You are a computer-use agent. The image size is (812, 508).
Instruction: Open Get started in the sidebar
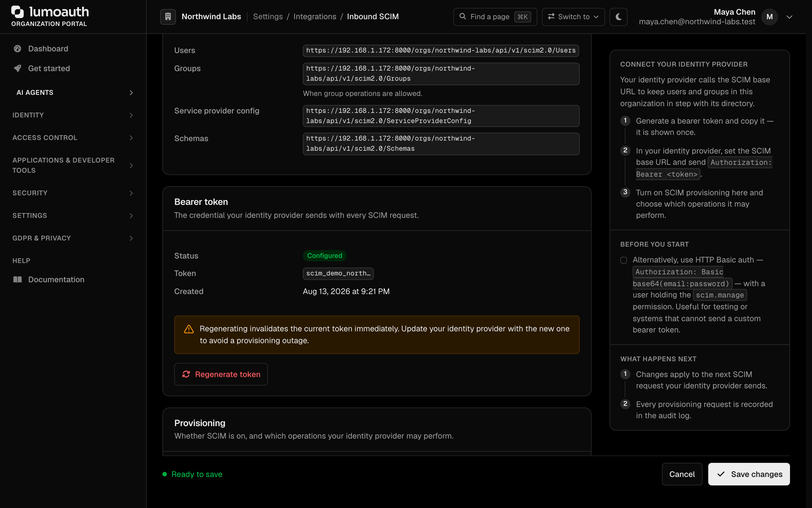pos(73,69)
